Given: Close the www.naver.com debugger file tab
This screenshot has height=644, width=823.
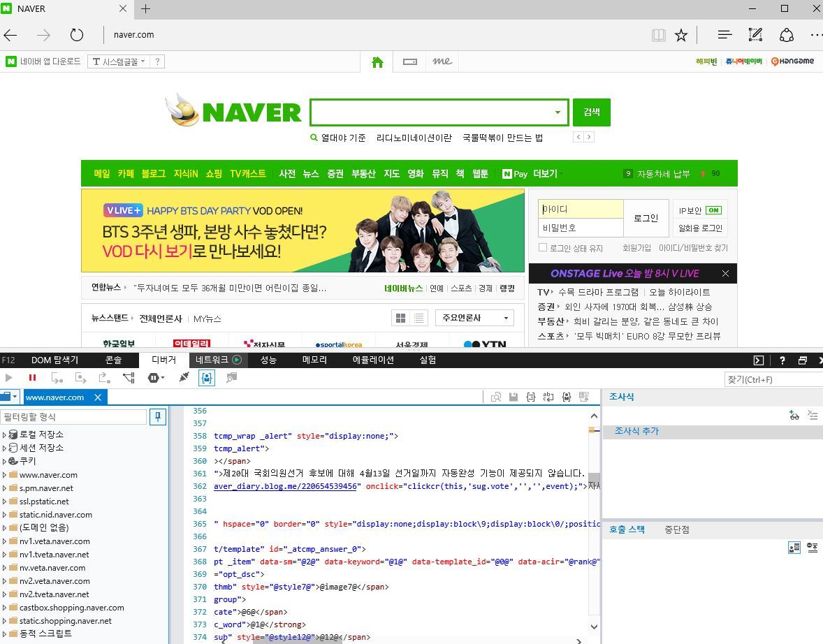Looking at the screenshot, I should 98,397.
